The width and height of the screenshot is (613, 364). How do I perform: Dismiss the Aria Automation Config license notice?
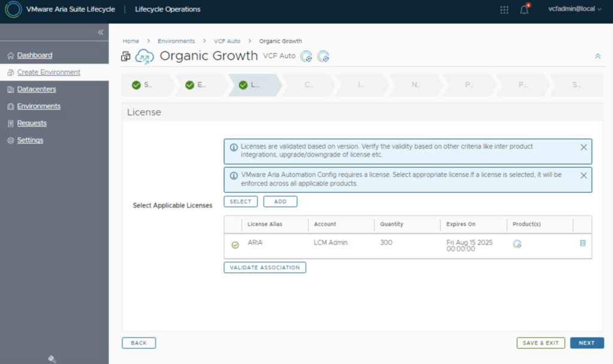(584, 175)
